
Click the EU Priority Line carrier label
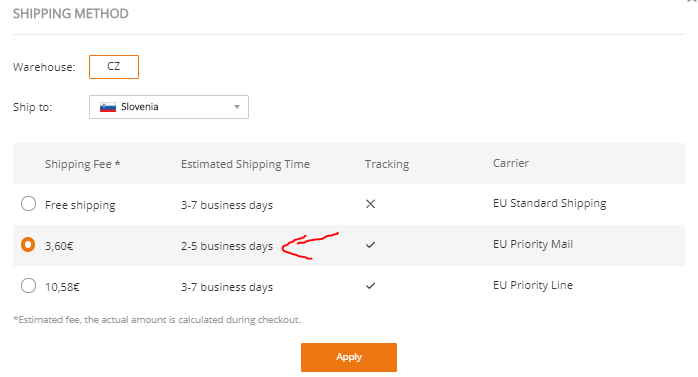click(533, 285)
